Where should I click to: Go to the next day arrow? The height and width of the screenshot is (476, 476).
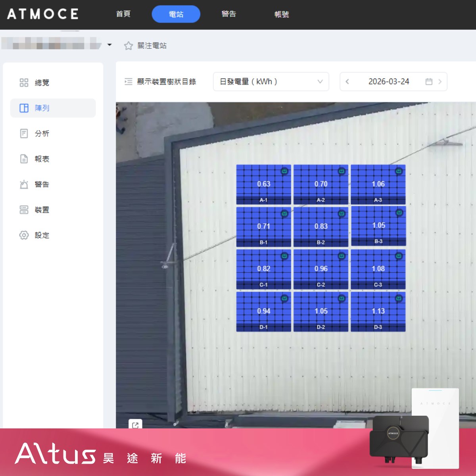(440, 82)
